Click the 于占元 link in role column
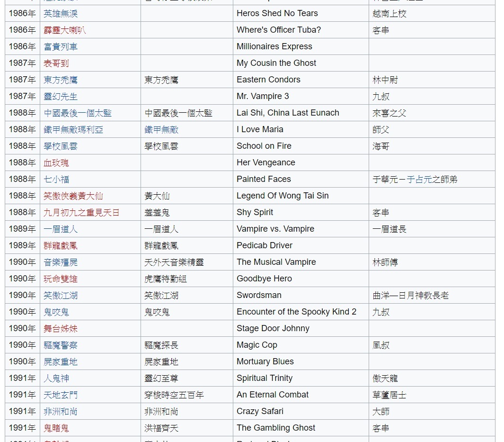Image resolution: width=504 pixels, height=442 pixels. pos(419,180)
